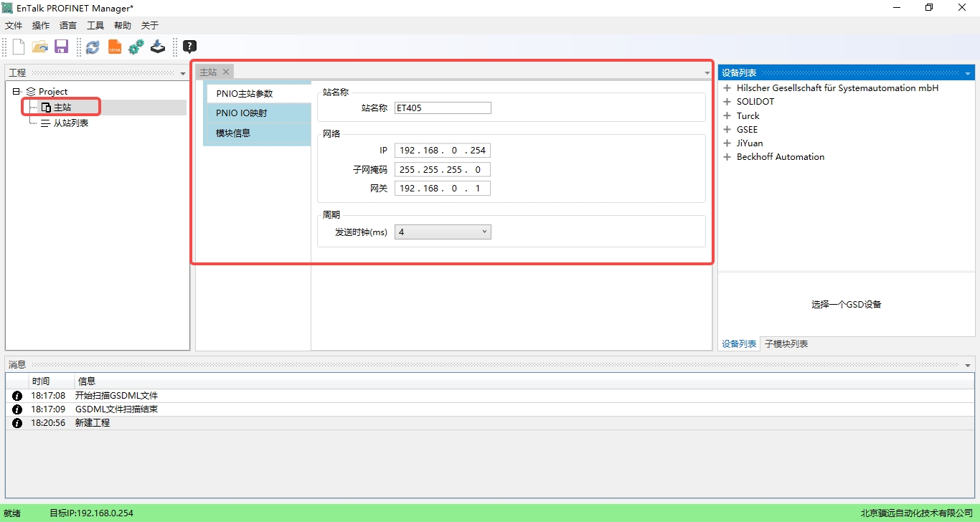This screenshot has height=522, width=980.
Task: Expand the Turck device group
Action: (x=727, y=116)
